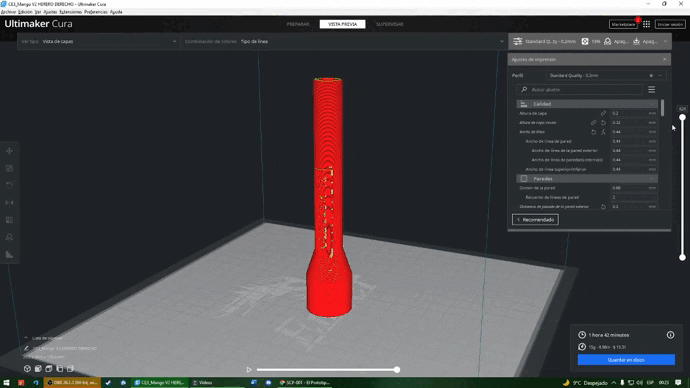Open the Videos taskbar window
This screenshot has height=388, width=690.
(x=217, y=383)
